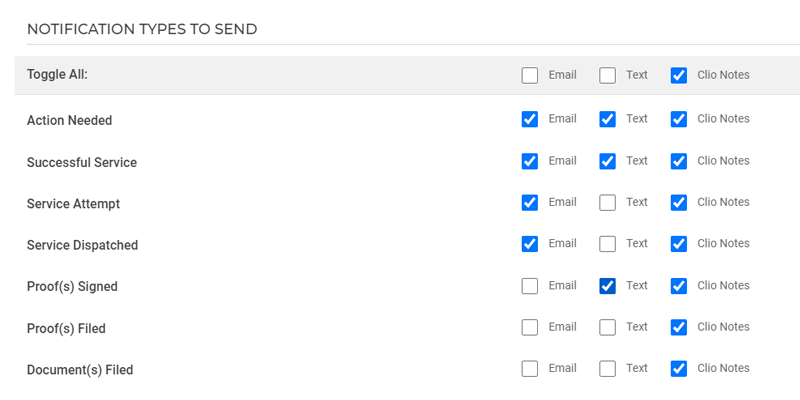
Task: Check Text for Service Dispatched
Action: tap(607, 244)
